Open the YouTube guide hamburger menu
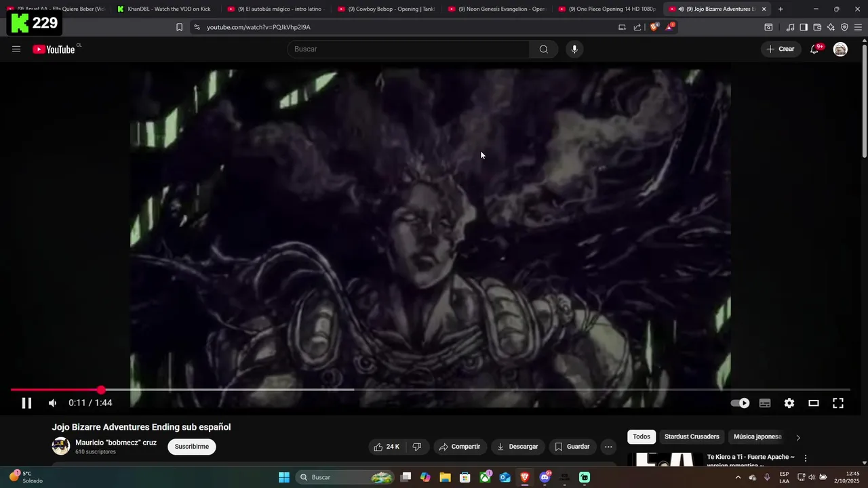This screenshot has width=868, height=488. click(x=16, y=49)
